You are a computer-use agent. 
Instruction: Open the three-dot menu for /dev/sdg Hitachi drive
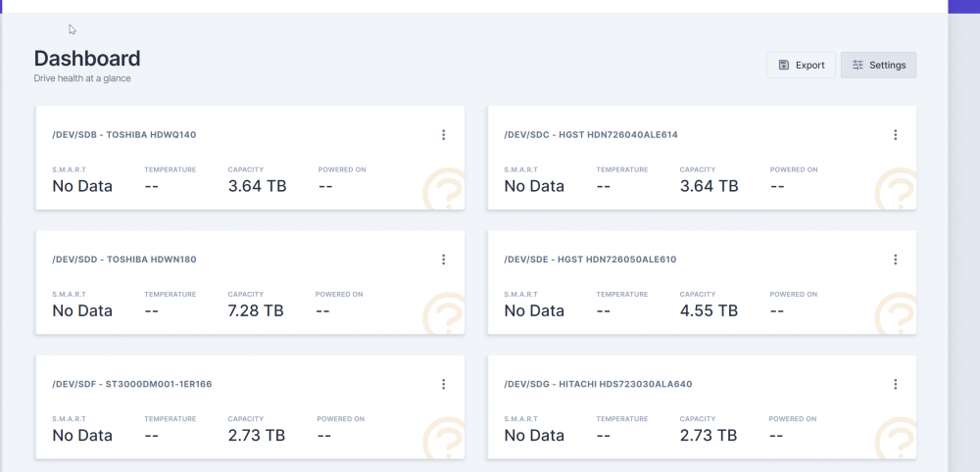895,384
